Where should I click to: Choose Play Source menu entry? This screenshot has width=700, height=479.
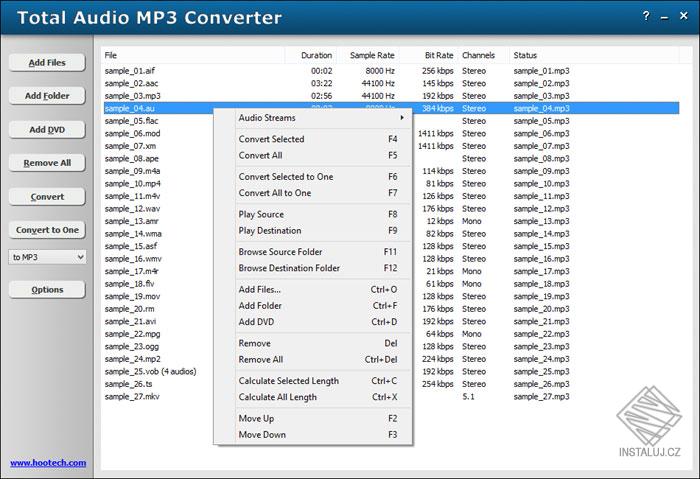click(322, 214)
